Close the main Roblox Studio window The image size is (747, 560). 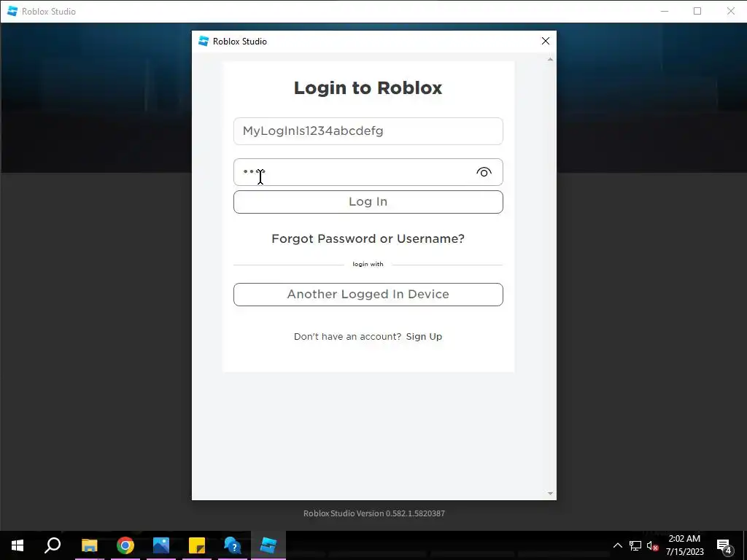click(730, 11)
